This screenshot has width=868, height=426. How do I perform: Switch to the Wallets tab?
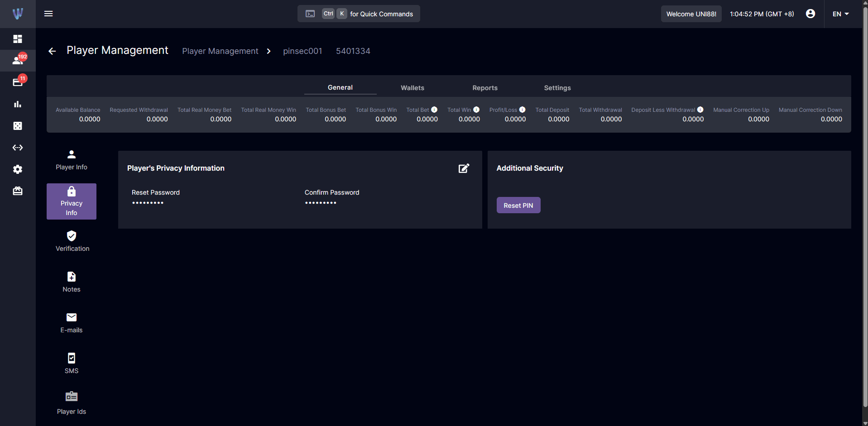412,88
